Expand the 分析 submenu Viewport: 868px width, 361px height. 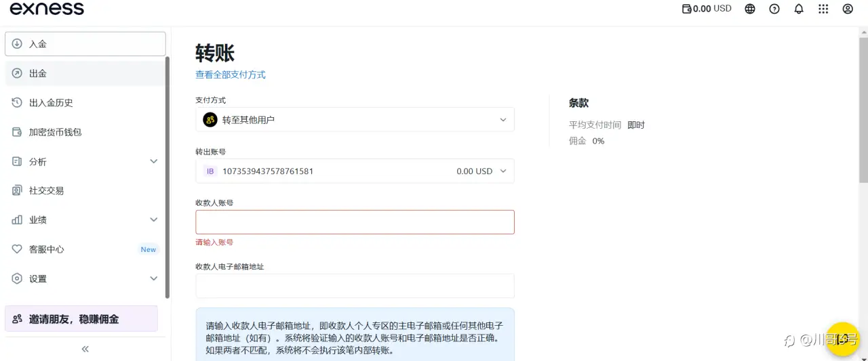[153, 161]
